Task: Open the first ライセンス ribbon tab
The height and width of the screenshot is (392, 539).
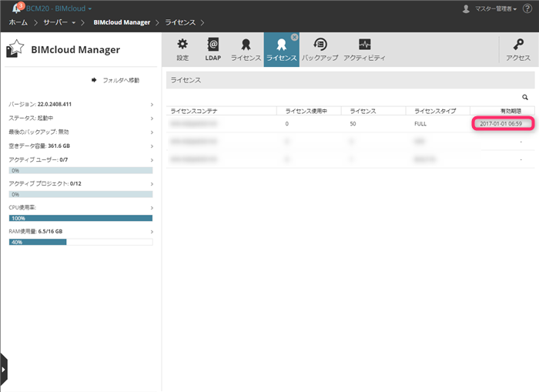Action: (x=246, y=49)
